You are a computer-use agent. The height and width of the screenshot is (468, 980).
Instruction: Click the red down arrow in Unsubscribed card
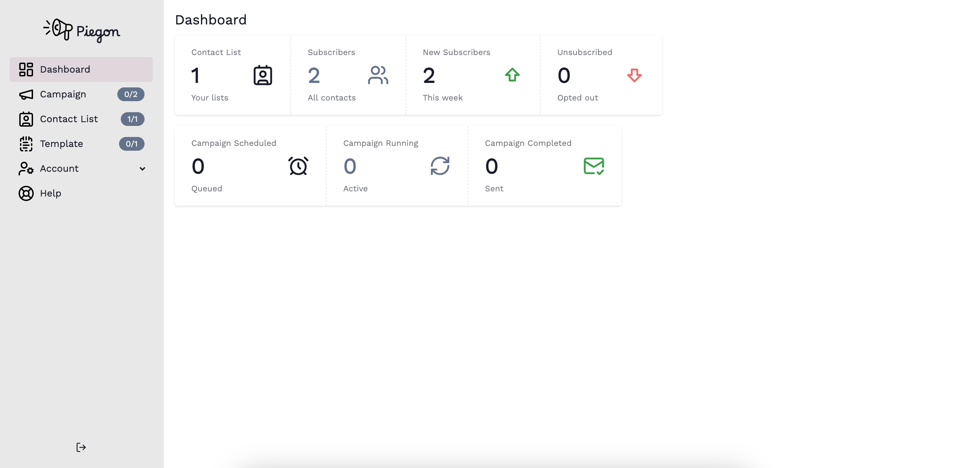point(634,75)
